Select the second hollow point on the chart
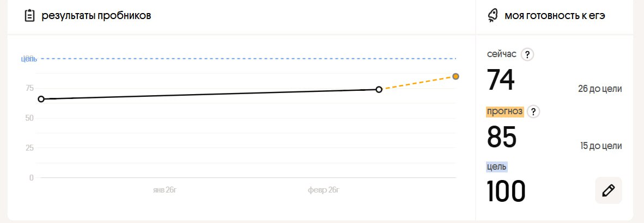This screenshot has width=644, height=223. click(379, 89)
